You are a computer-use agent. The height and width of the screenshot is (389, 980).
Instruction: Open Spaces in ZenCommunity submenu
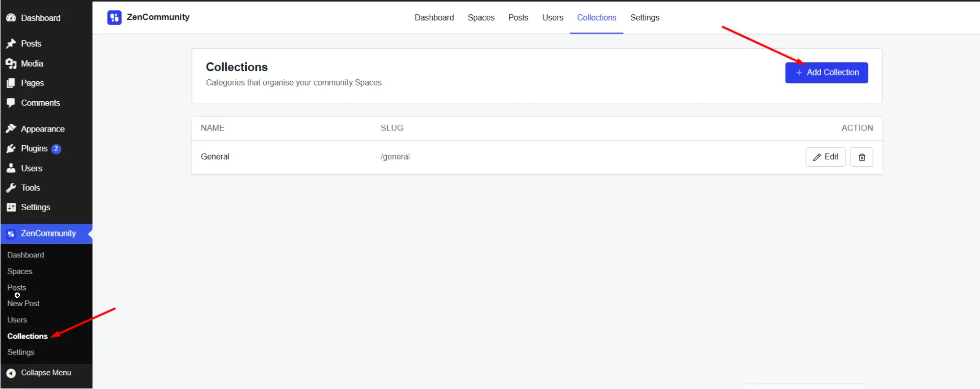(20, 272)
